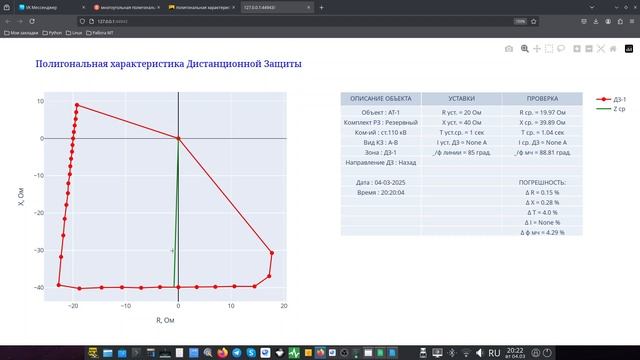Click the Autoscale icon in plot modebar
The height and width of the screenshot is (360, 640).
[601, 49]
